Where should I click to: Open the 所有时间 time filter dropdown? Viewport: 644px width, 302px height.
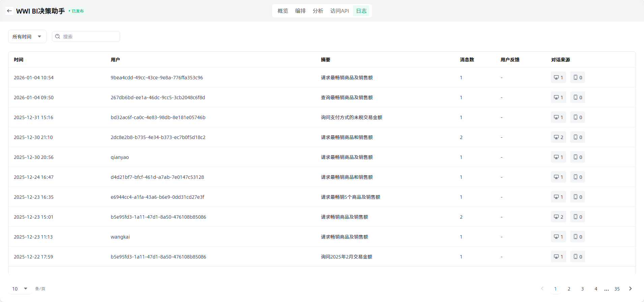(x=27, y=36)
